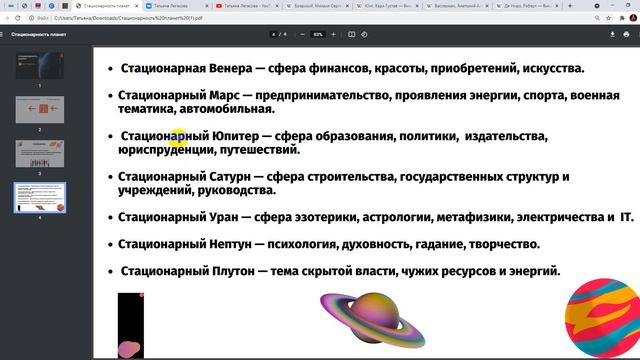Click the striped red planet image
Image resolution: width=640 pixels, height=360 pixels.
602,318
